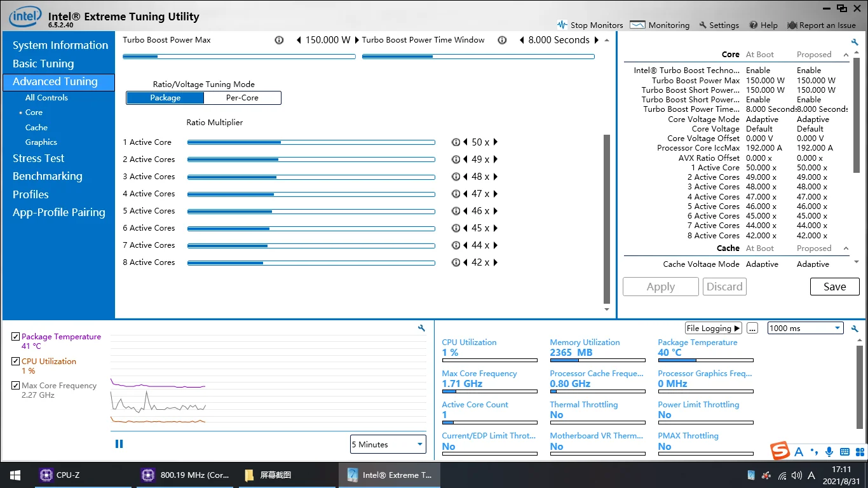This screenshot has height=488, width=868.
Task: Open the Windows Start menu
Action: (x=15, y=475)
